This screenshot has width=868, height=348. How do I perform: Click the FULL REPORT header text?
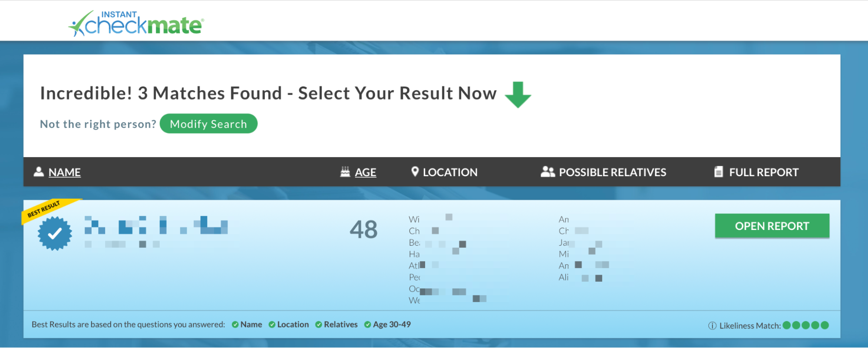click(x=764, y=172)
